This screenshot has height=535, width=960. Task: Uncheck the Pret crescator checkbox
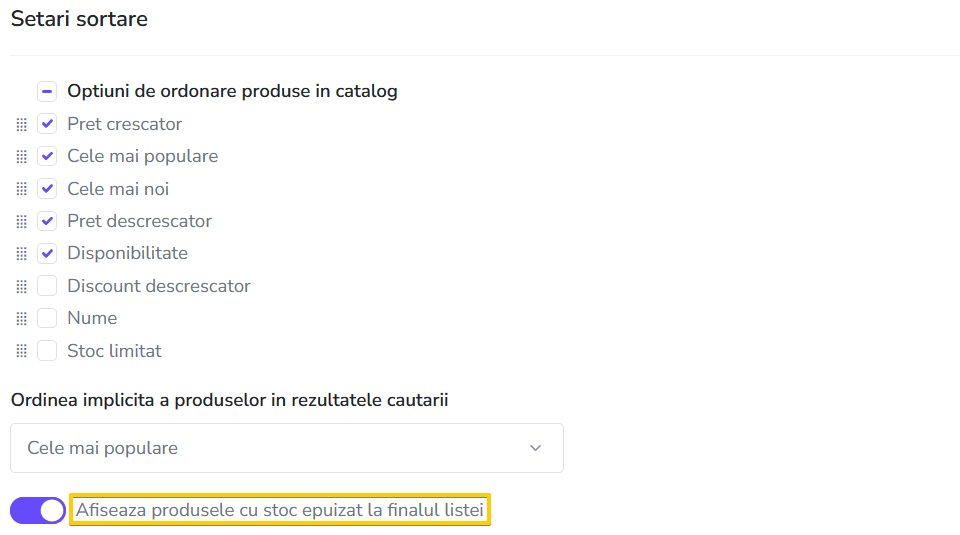click(47, 124)
